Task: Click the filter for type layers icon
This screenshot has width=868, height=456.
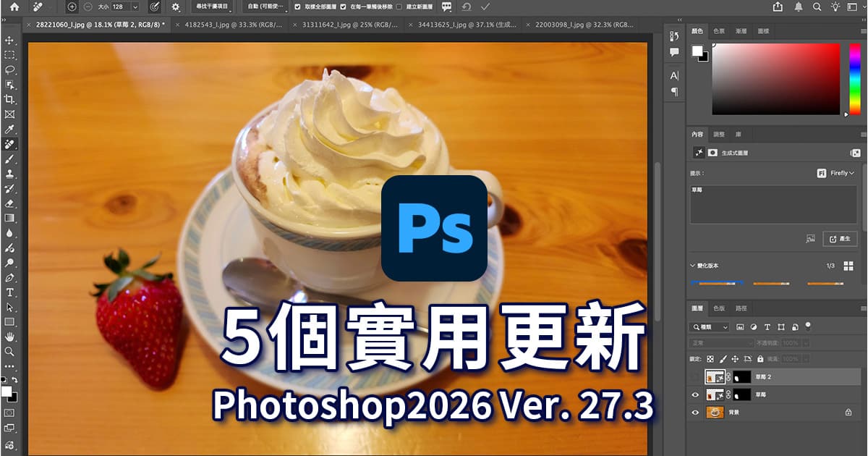Action: click(767, 327)
